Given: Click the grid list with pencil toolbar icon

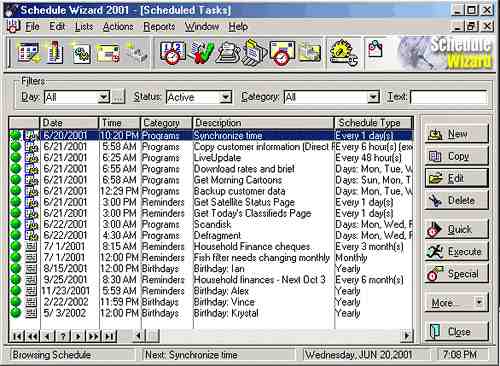Looking at the screenshot, I should 28,53.
